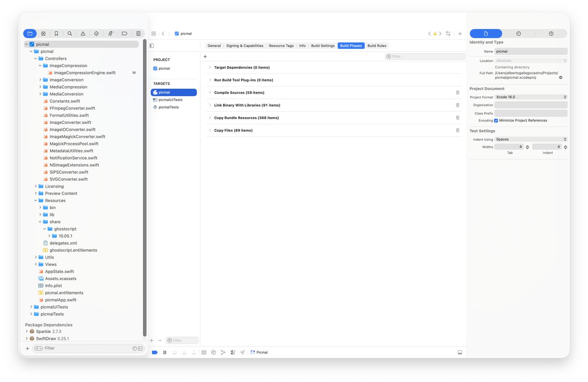The image size is (588, 382).
Task: Click the related items grid icon
Action: click(x=153, y=34)
